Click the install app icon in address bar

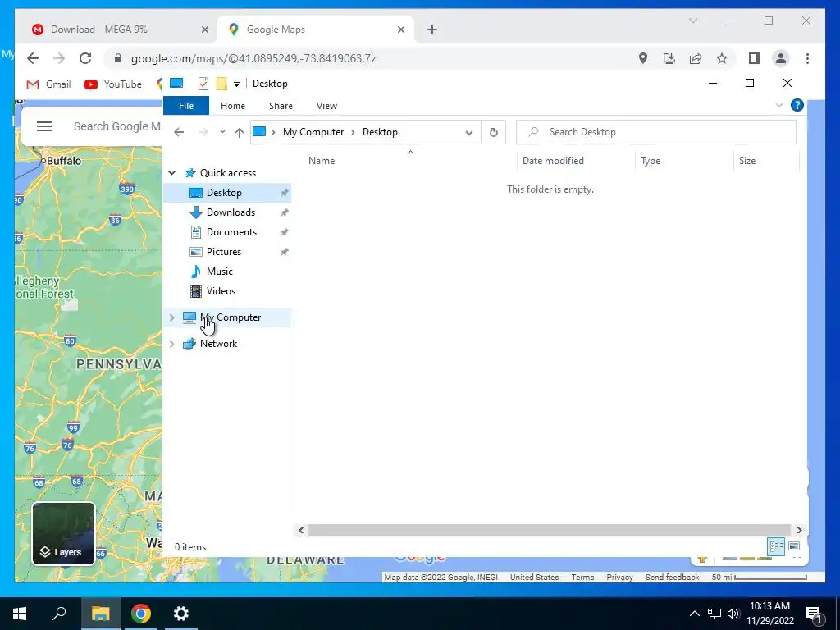(669, 58)
